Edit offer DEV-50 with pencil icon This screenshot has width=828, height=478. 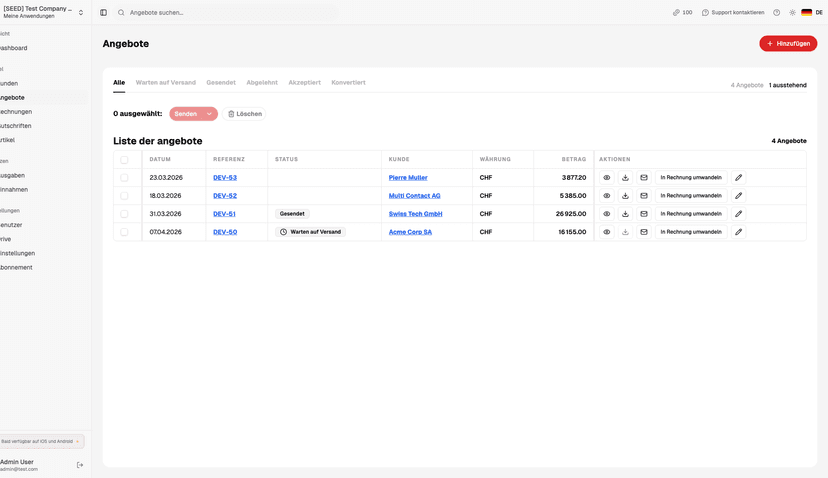coord(738,232)
